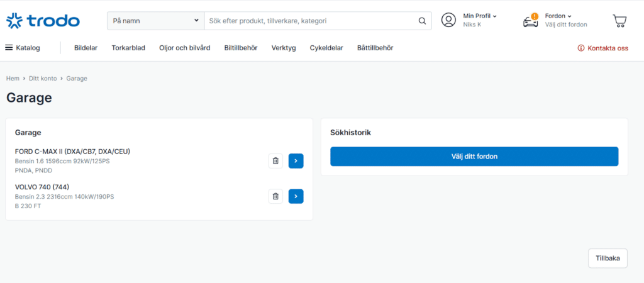Go to Ditt konto in breadcrumb
The height and width of the screenshot is (283, 644).
[x=43, y=79]
